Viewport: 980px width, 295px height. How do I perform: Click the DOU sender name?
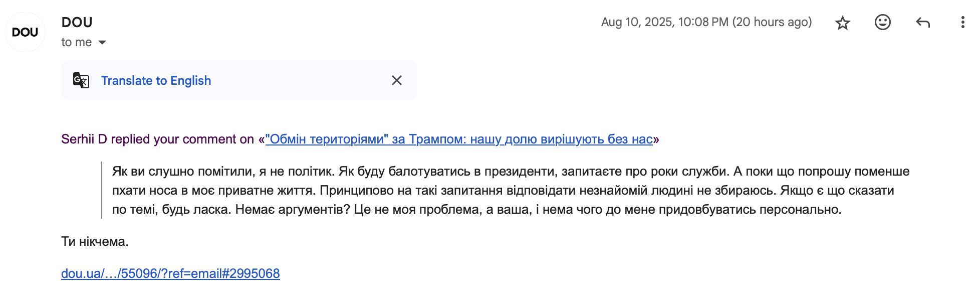click(77, 23)
